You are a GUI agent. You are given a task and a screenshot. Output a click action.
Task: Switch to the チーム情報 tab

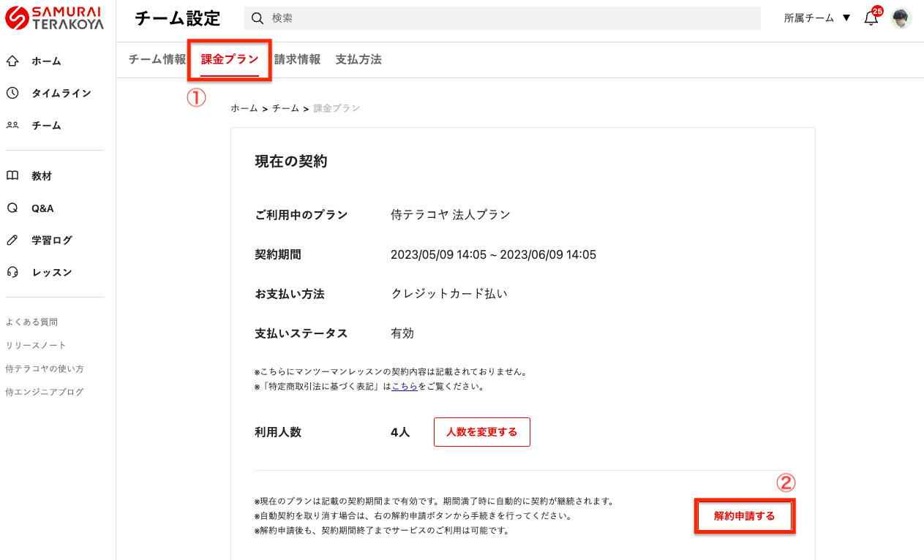point(157,60)
